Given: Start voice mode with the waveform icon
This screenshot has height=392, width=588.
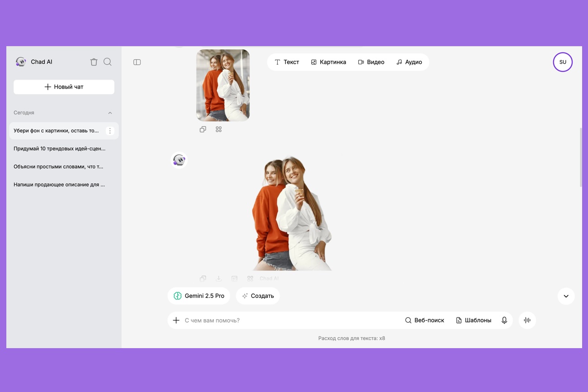Looking at the screenshot, I should pos(527,320).
